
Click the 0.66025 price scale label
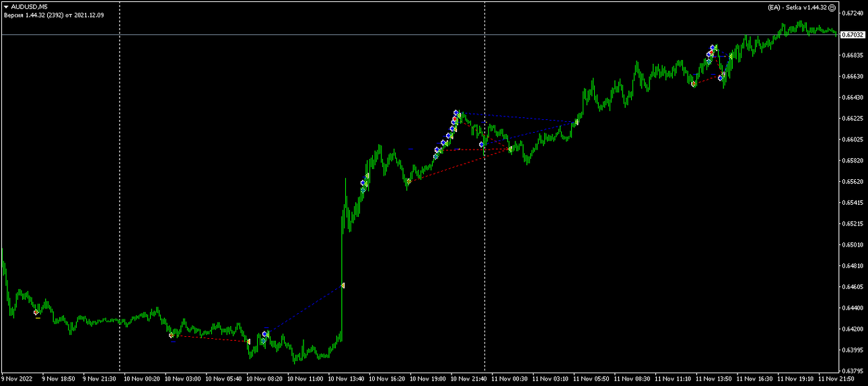[853, 139]
